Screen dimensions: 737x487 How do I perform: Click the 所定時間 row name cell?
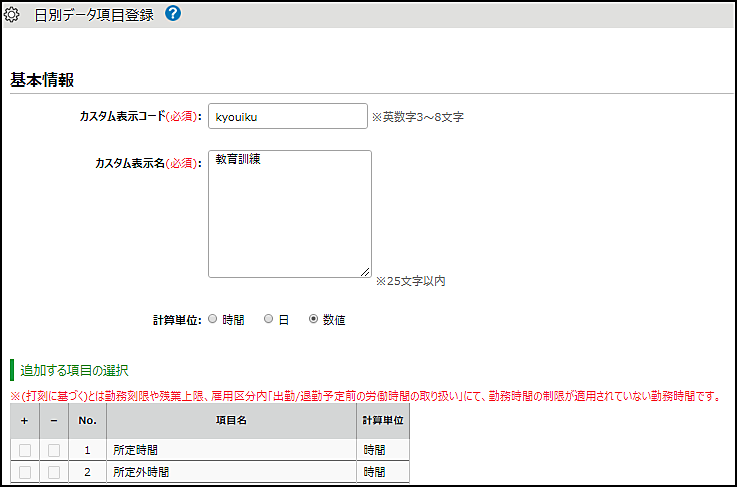pyautogui.click(x=231, y=450)
